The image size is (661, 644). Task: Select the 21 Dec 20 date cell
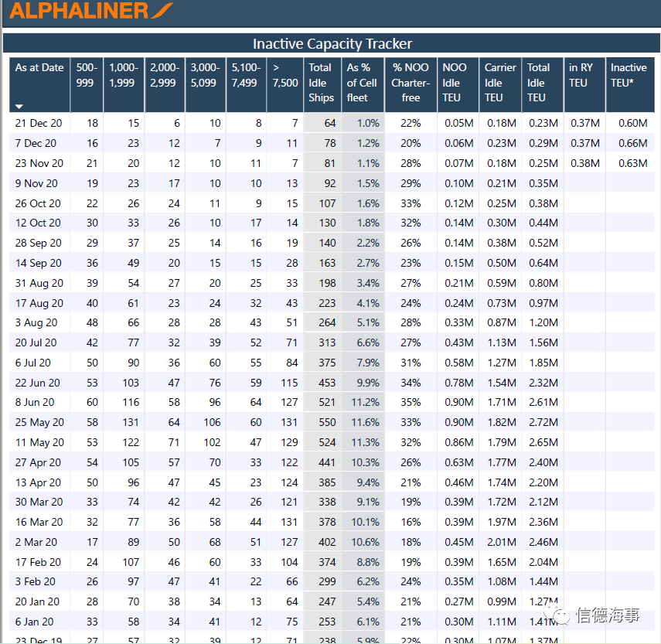(x=39, y=123)
